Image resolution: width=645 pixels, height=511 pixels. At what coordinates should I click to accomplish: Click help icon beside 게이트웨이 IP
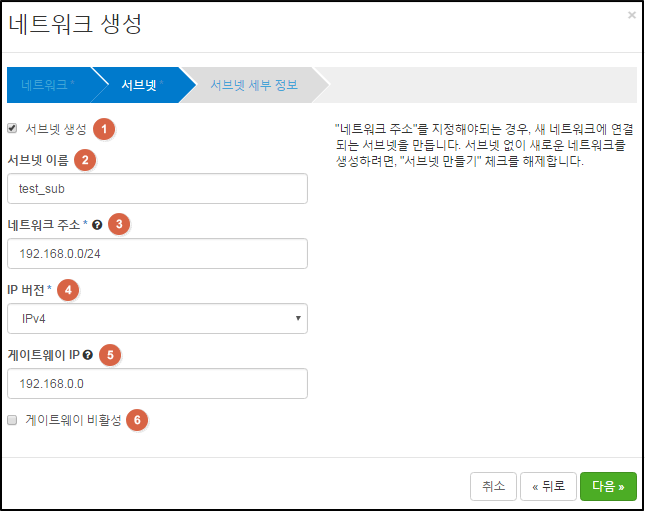88,355
